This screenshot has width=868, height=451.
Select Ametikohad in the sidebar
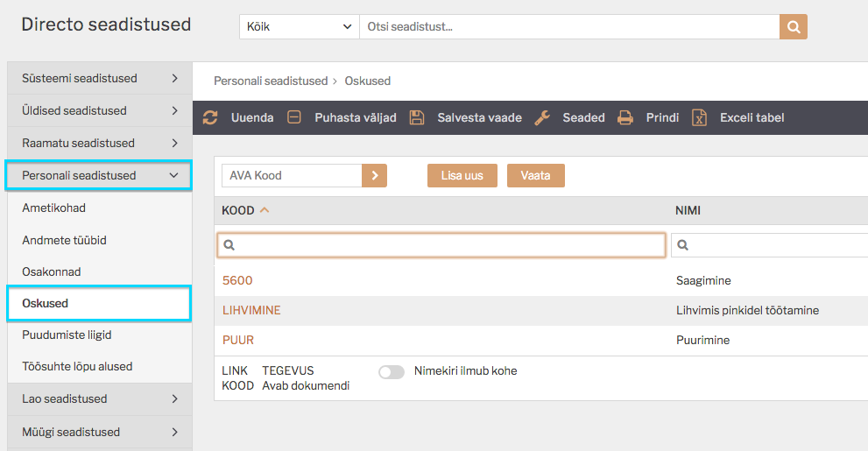tap(53, 208)
